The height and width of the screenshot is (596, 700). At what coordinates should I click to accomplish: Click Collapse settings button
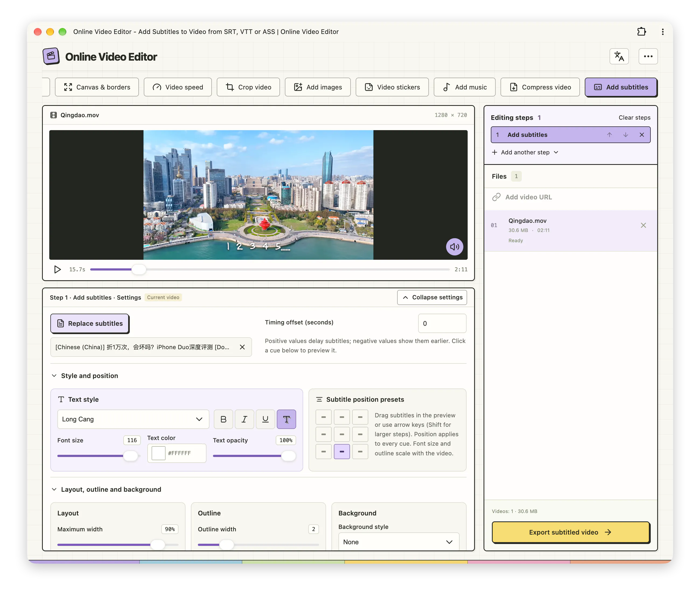click(x=432, y=297)
